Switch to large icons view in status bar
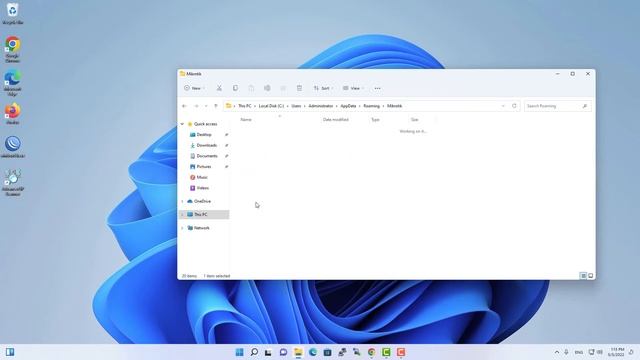This screenshot has width=640, height=360. tap(591, 276)
